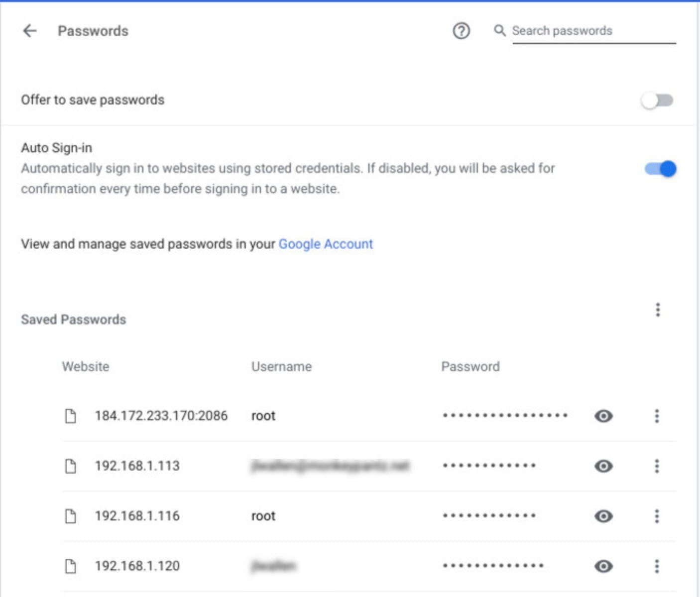Show the password for 192.168.1.120

603,566
